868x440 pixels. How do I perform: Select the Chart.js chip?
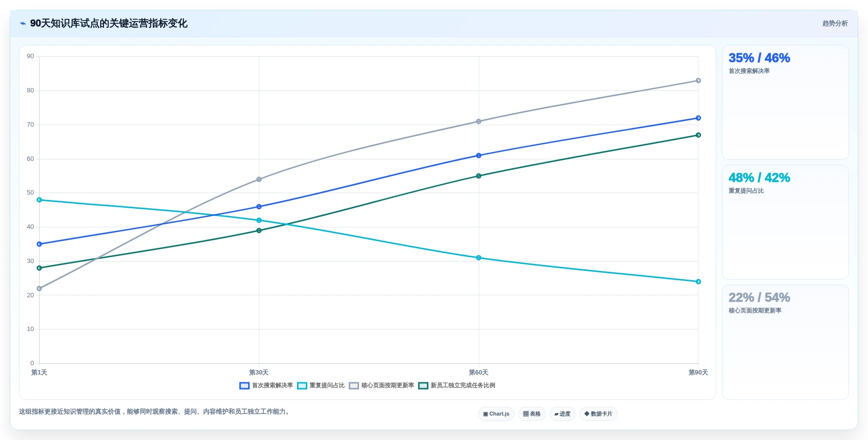click(x=496, y=414)
